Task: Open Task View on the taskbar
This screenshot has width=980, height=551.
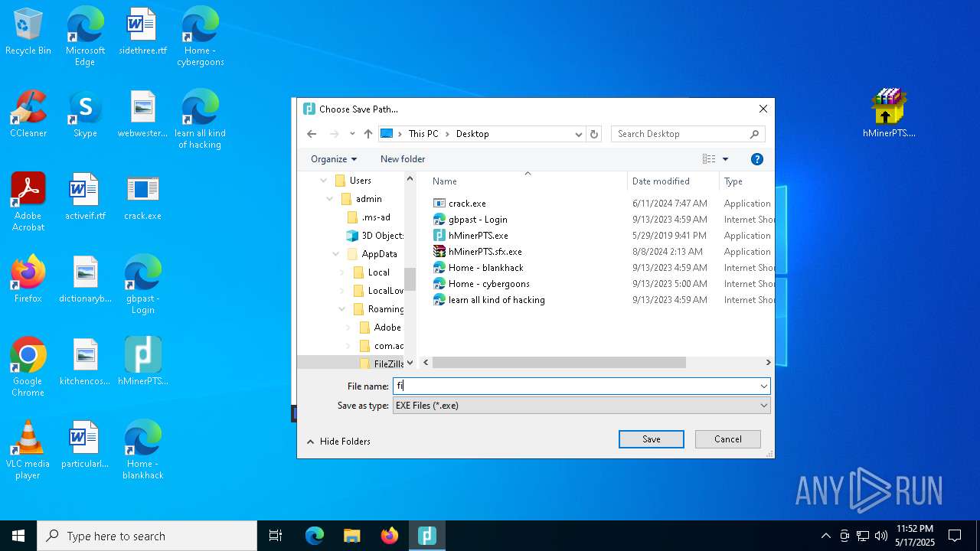Action: [x=276, y=536]
